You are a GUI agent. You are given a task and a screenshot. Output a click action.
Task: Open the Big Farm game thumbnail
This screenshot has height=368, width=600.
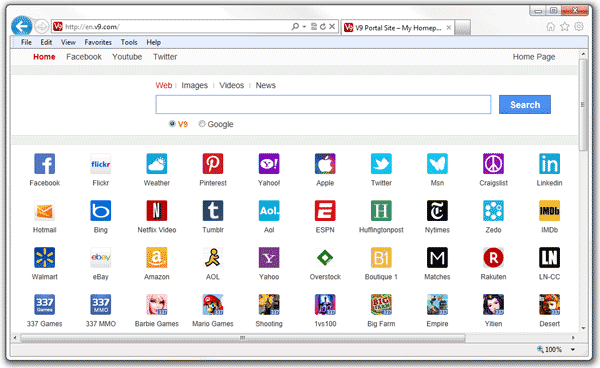point(381,304)
